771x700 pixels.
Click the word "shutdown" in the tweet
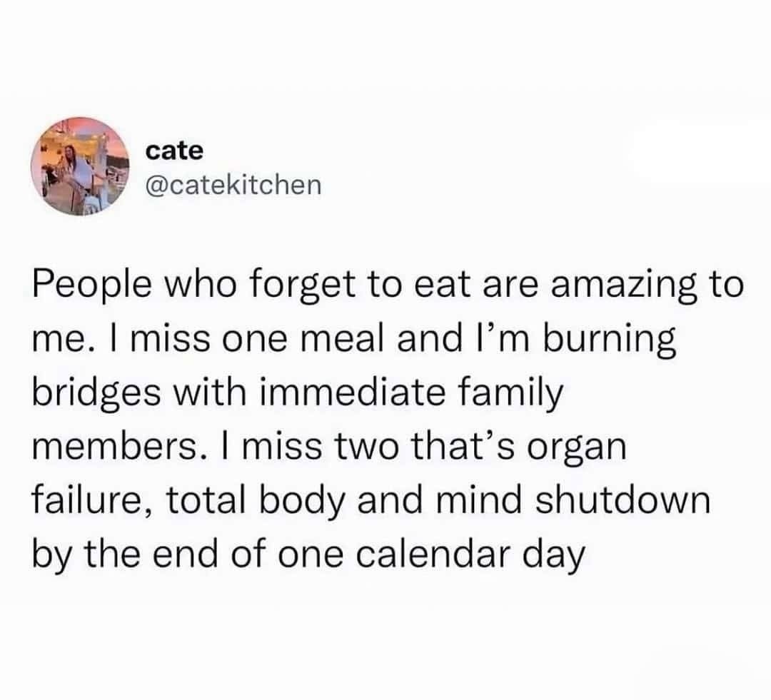point(623,500)
